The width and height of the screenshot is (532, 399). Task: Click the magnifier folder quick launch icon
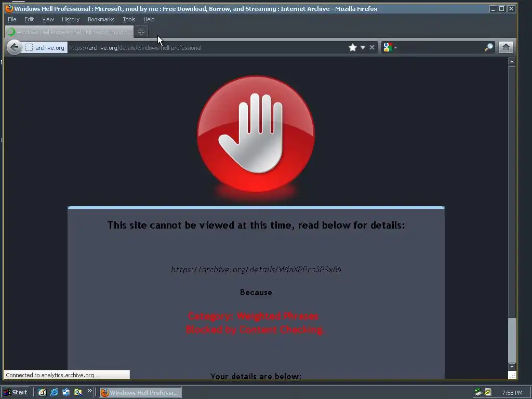tap(78, 393)
